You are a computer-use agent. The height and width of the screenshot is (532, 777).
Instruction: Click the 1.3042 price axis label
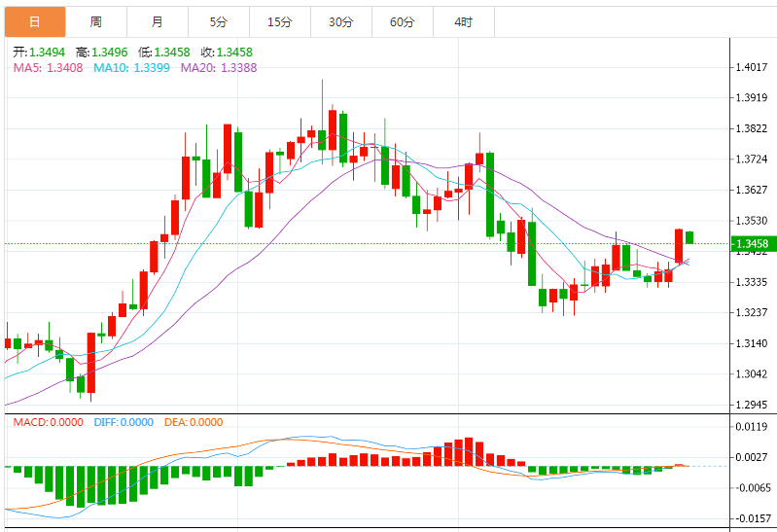click(x=752, y=373)
